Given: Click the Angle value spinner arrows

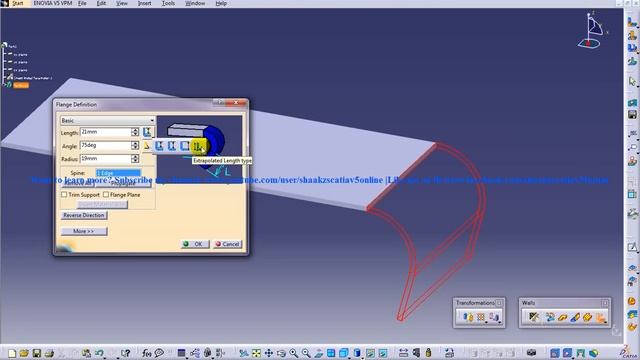Looking at the screenshot, I should point(135,145).
